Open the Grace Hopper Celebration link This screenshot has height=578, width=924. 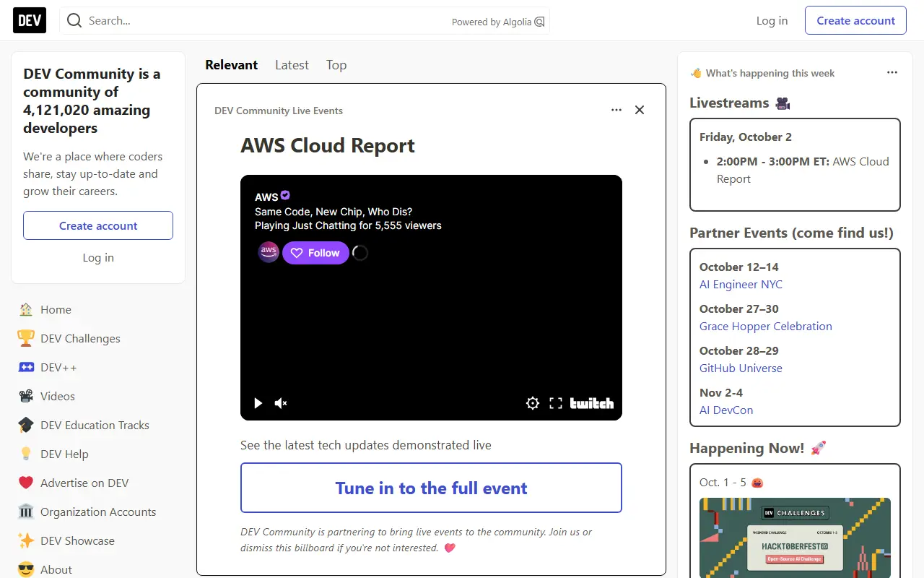click(766, 327)
